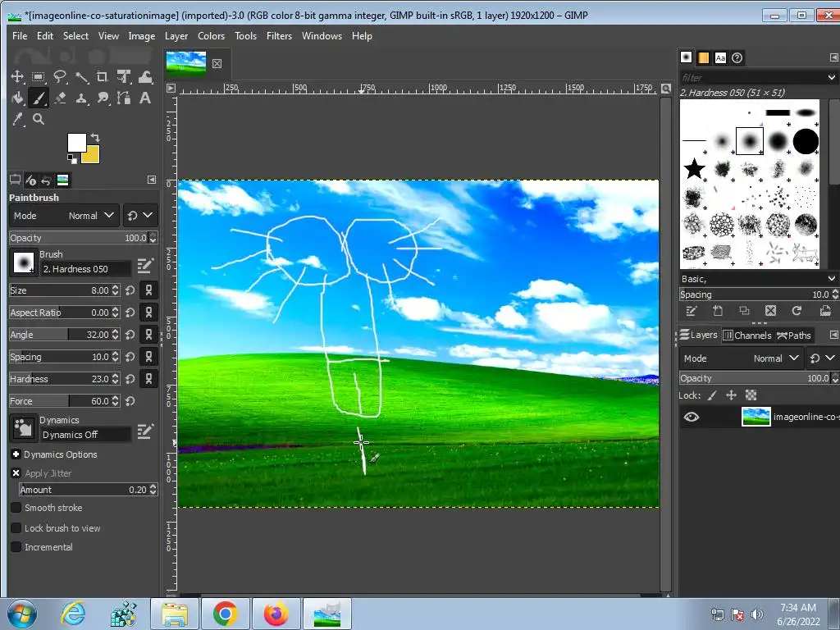This screenshot has width=840, height=630.
Task: Select the Color Picker eyedropper tool
Action: point(17,119)
